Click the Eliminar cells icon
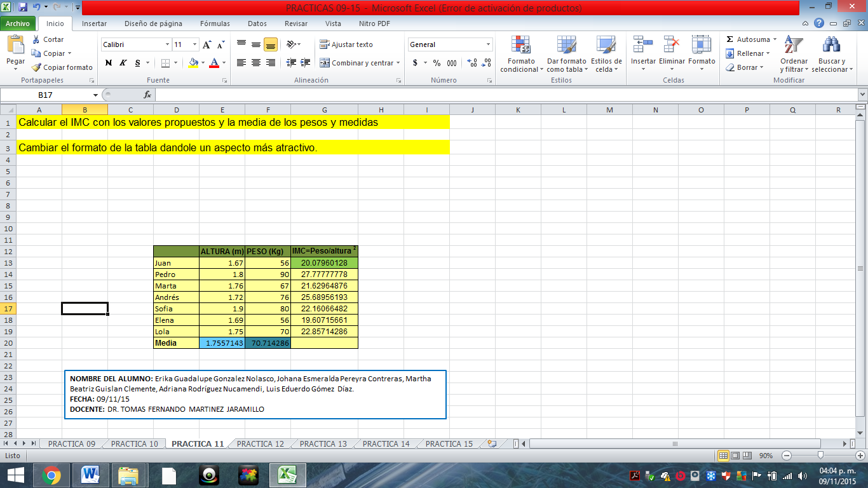The image size is (868, 488). coord(672,45)
